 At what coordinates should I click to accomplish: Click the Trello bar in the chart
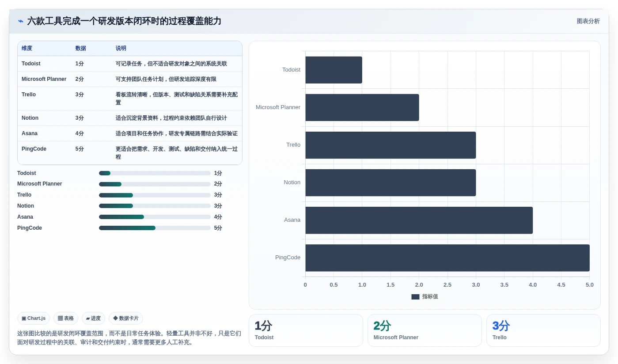pos(391,145)
